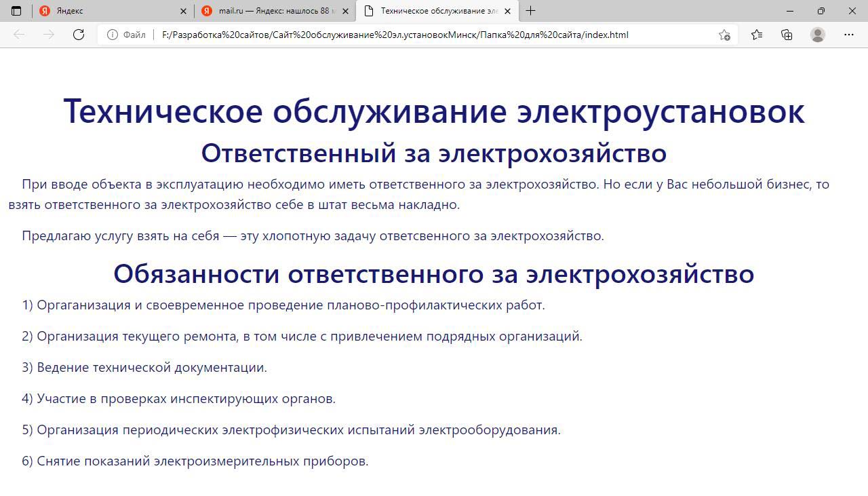The image size is (868, 496).
Task: Go back to the previous page
Action: [x=19, y=35]
